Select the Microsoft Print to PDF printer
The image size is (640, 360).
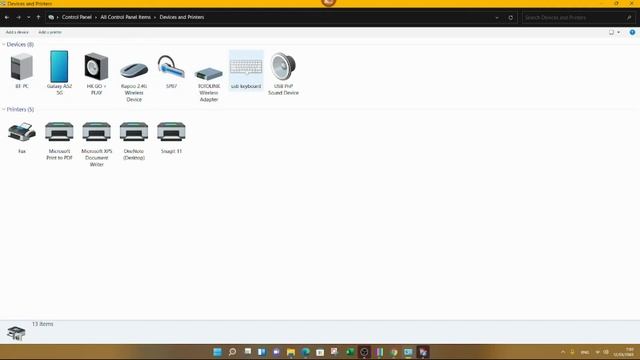coord(59,131)
